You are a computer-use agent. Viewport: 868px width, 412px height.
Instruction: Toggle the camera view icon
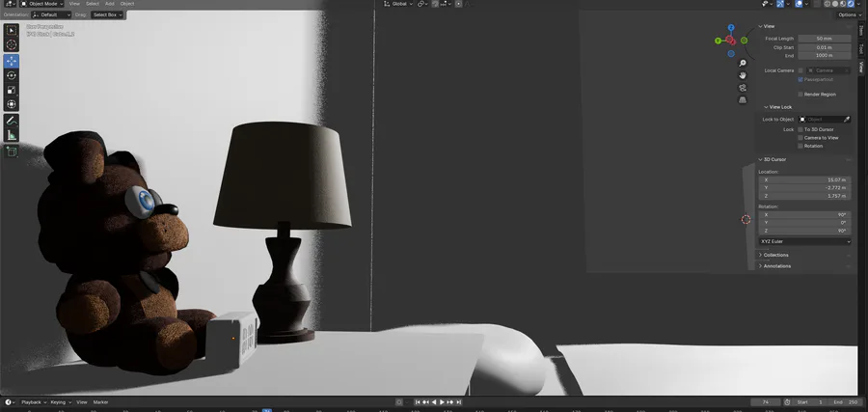(743, 88)
